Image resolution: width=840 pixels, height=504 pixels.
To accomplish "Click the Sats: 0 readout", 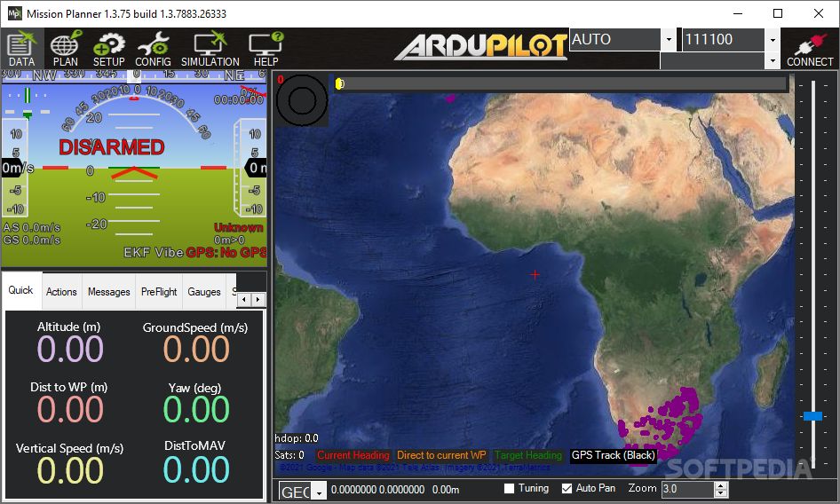I will 289,455.
